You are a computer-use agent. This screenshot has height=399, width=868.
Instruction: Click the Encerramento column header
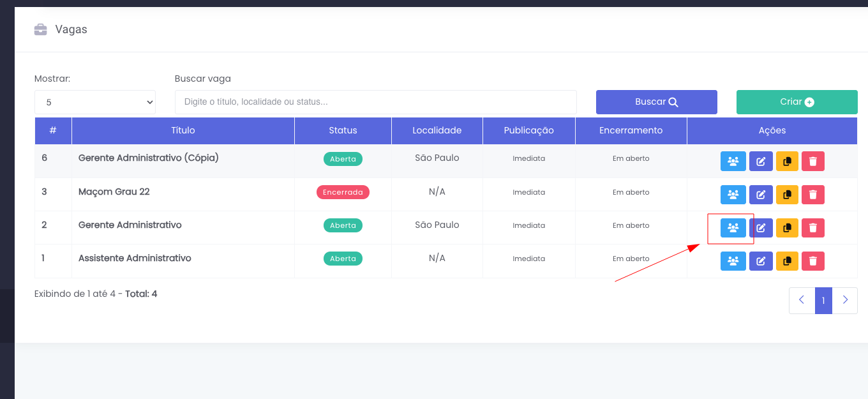[x=631, y=130]
